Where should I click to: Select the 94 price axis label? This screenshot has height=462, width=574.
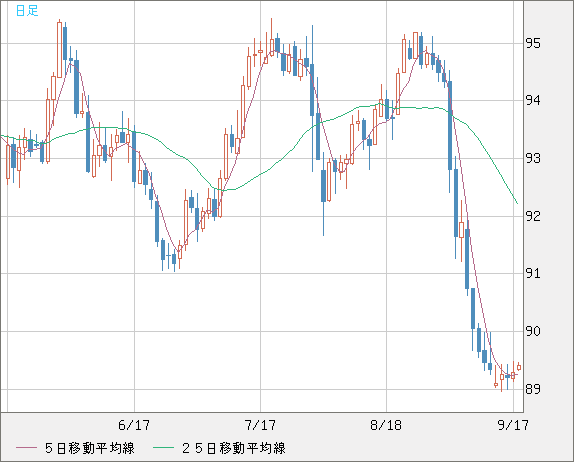coord(533,100)
